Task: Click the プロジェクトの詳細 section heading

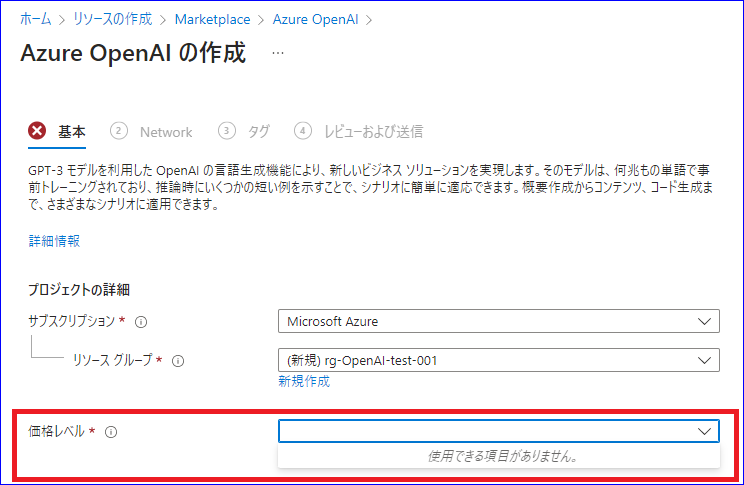Action: (79, 289)
